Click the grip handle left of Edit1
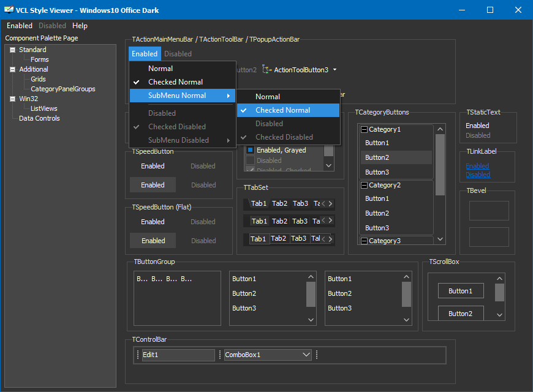 click(x=138, y=355)
